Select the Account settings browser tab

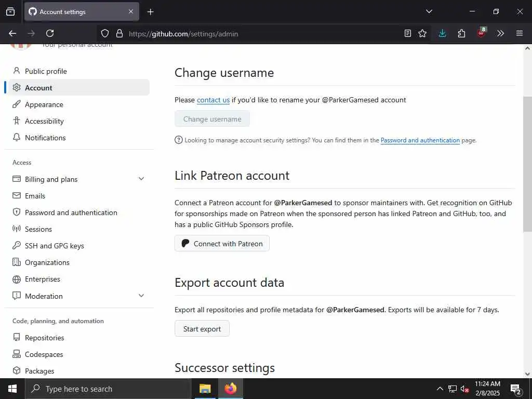[x=78, y=11]
